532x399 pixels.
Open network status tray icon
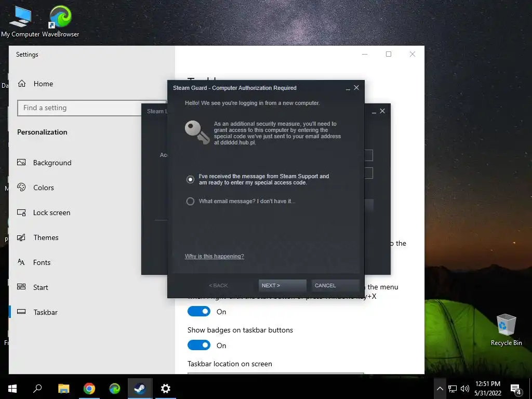coord(453,389)
